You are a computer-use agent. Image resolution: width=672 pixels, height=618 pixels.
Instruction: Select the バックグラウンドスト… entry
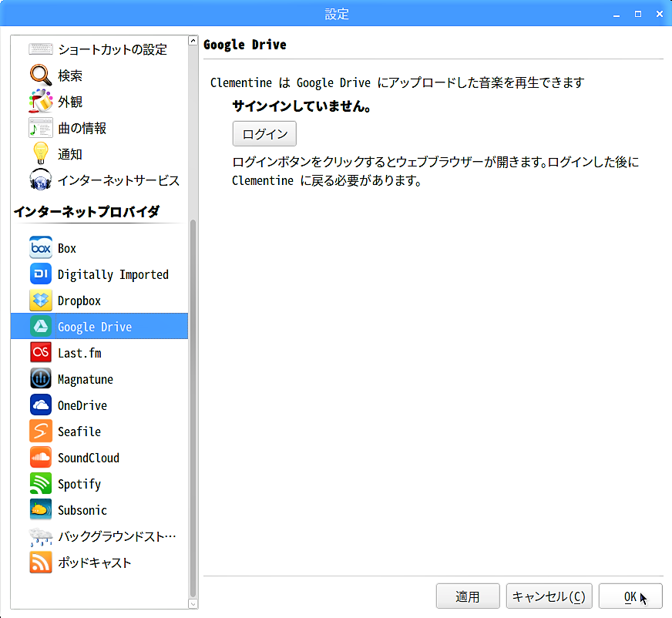point(99,536)
